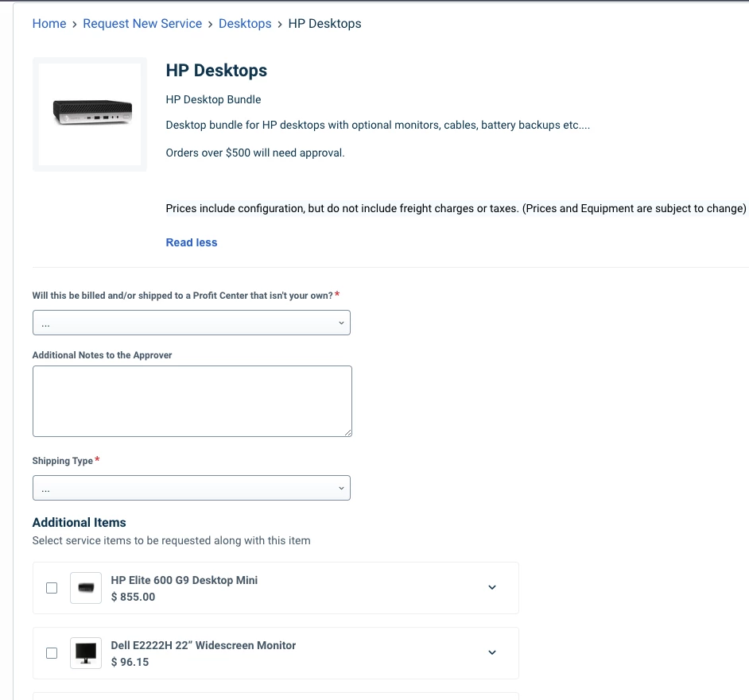The width and height of the screenshot is (749, 700).
Task: Click HP Elite 600 G9 thumbnail icon
Action: 86,588
